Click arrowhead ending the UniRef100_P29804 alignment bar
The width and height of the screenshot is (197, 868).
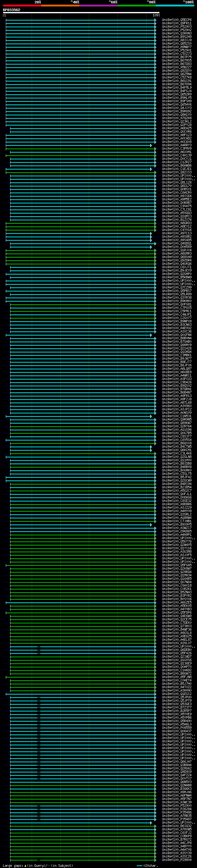pos(155,860)
